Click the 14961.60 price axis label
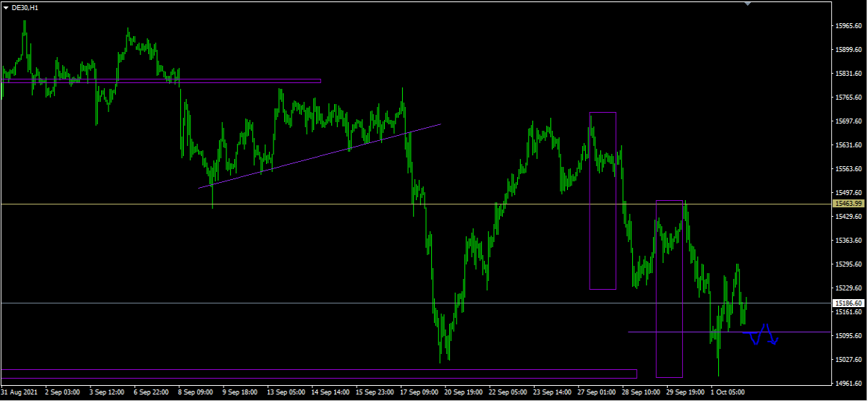Image resolution: width=868 pixels, height=401 pixels. [848, 384]
